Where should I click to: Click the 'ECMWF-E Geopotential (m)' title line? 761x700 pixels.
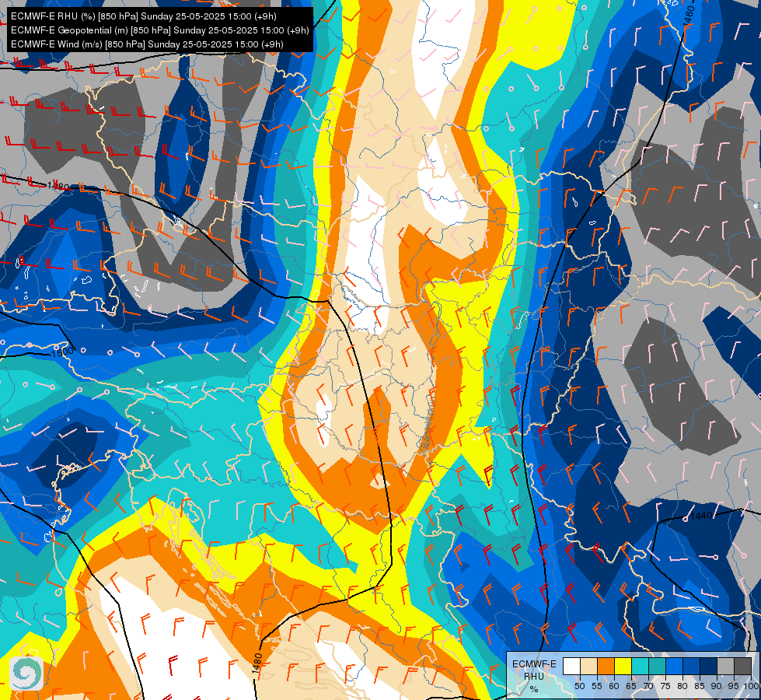[159, 30]
